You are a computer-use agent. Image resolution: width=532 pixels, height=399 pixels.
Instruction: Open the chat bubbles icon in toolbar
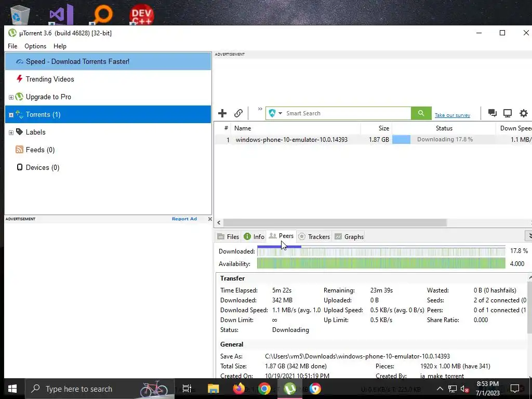[x=493, y=113]
